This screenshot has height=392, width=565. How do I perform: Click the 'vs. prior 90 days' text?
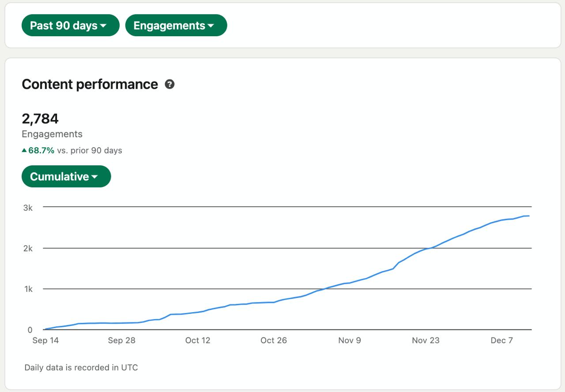pos(90,150)
